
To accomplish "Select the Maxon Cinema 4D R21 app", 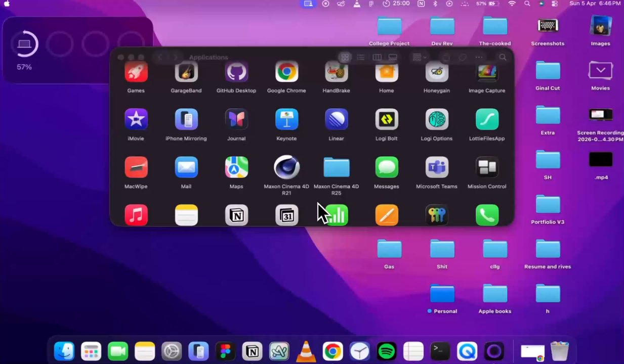I will coord(286,167).
